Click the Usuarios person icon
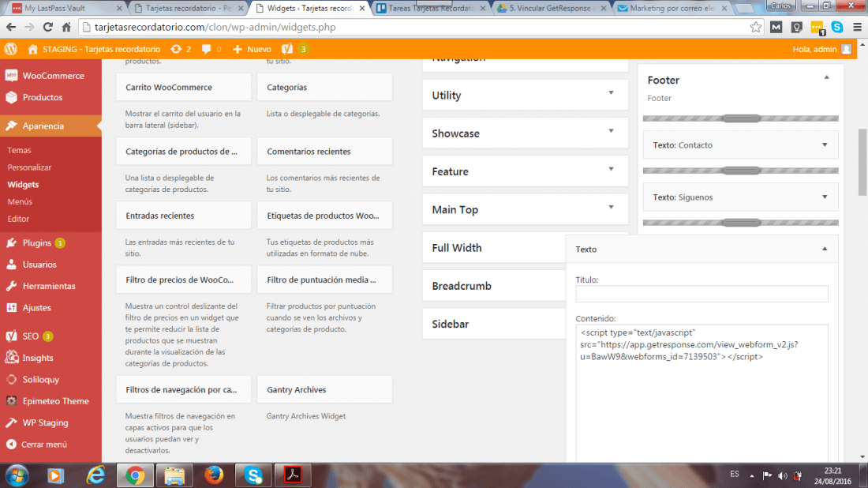The height and width of the screenshot is (488, 868). pyautogui.click(x=12, y=265)
